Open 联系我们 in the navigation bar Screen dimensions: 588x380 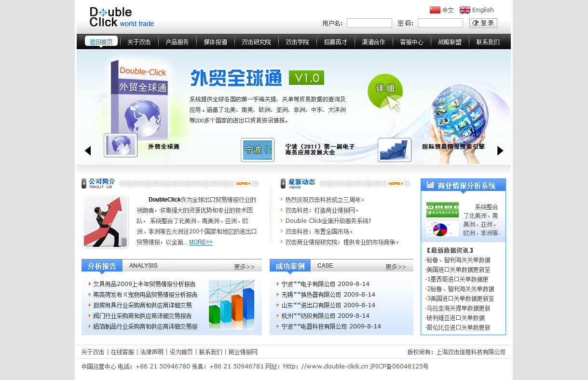point(488,42)
